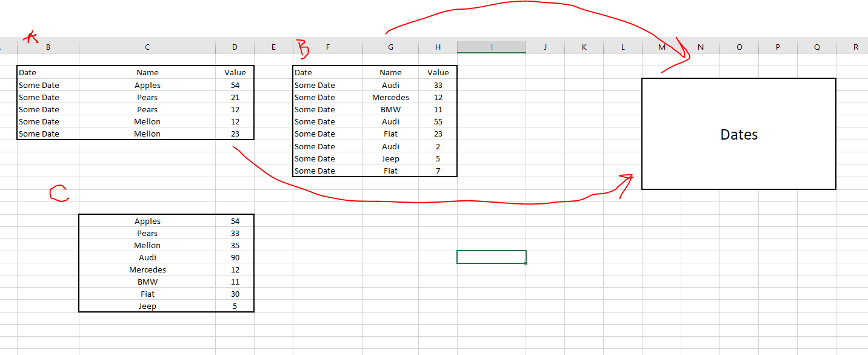Click "Pears" cell with value 12

147,109
